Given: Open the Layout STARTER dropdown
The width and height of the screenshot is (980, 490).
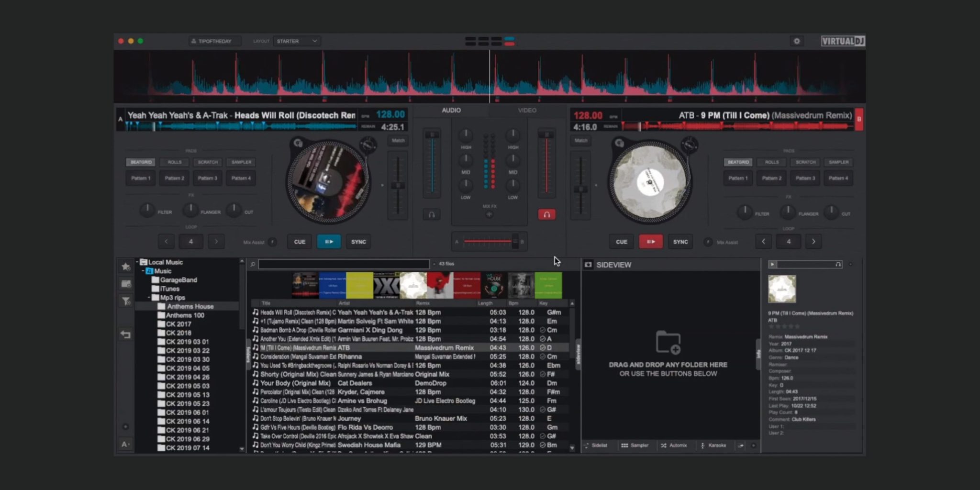Looking at the screenshot, I should [297, 41].
